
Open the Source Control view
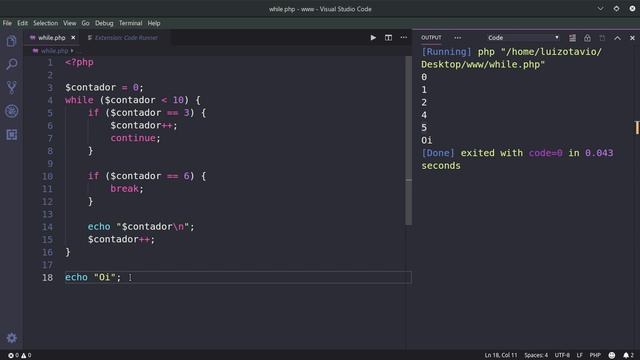click(x=11, y=87)
